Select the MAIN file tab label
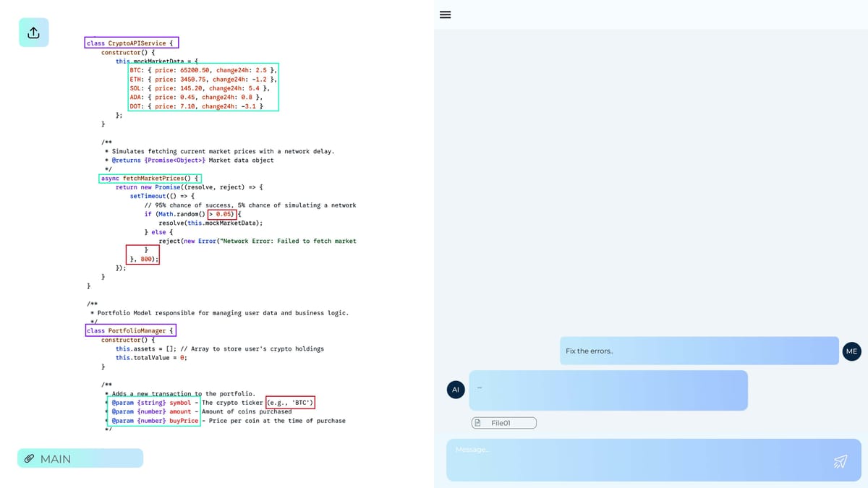The image size is (868, 488). click(56, 458)
